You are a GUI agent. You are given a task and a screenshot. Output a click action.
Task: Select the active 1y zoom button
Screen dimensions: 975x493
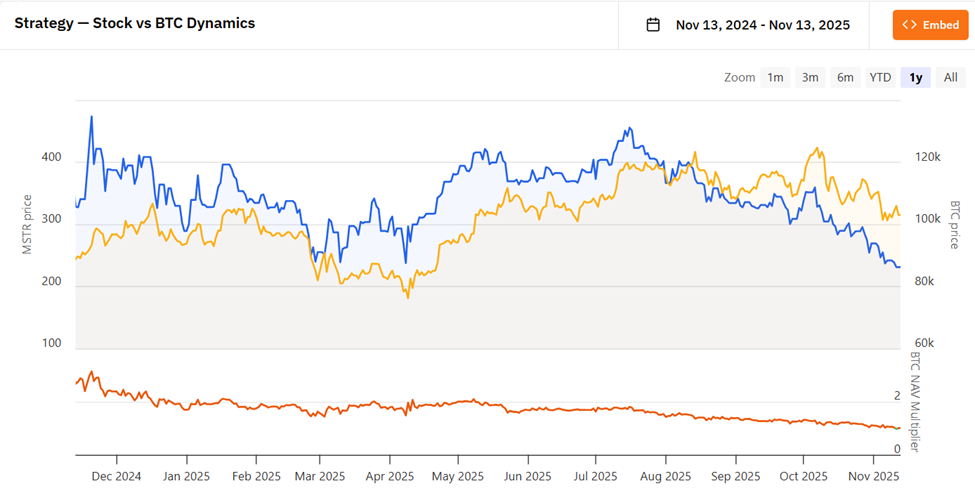click(x=916, y=77)
